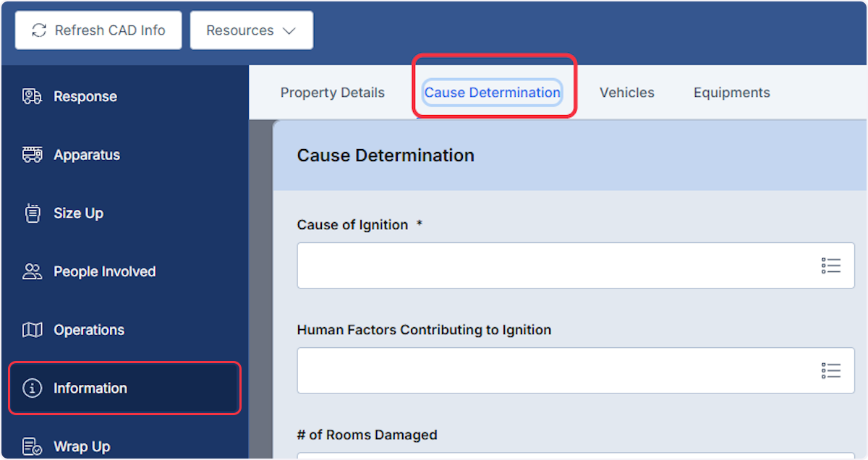The height and width of the screenshot is (460, 868).
Task: Open the Resources dropdown
Action: tap(252, 30)
